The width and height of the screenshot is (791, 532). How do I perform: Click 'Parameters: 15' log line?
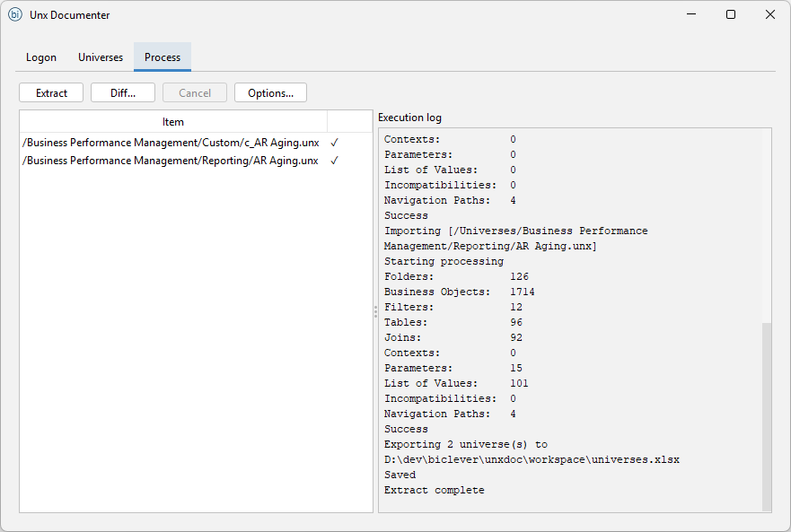tap(453, 368)
